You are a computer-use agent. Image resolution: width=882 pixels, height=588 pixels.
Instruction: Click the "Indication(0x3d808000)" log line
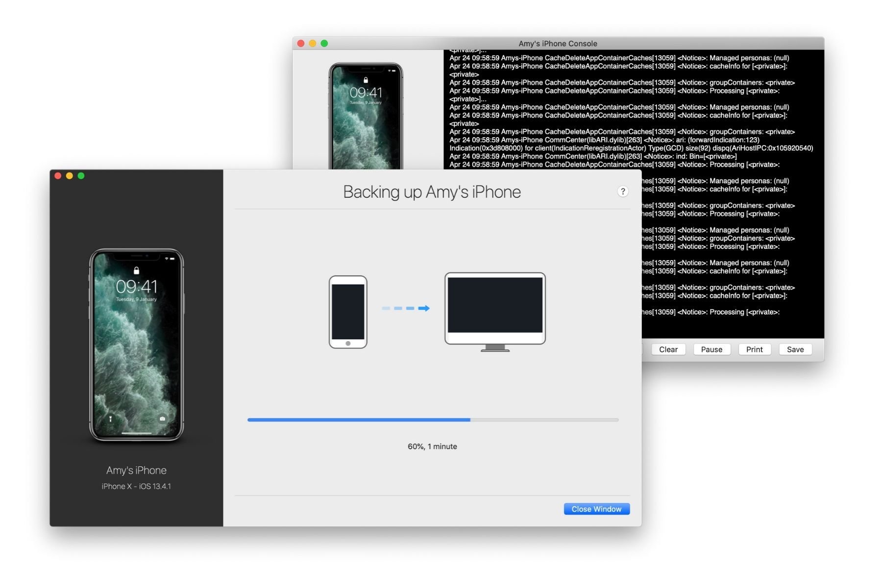631,148
